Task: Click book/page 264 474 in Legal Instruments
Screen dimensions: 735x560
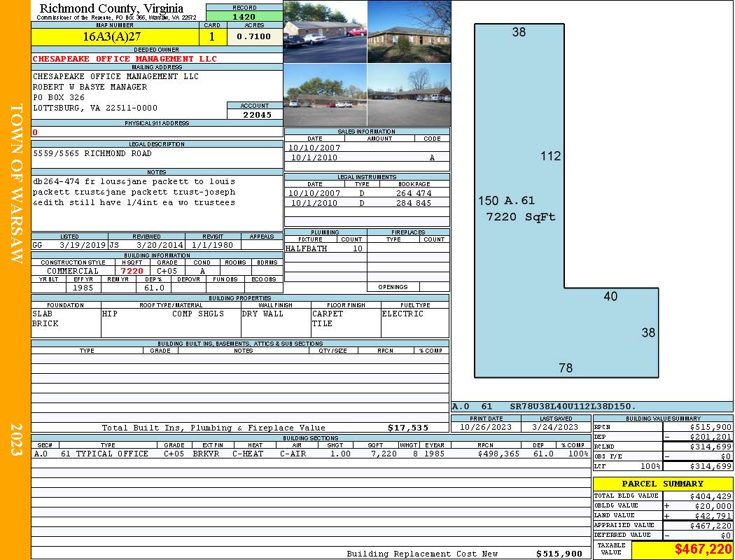Action: (414, 193)
